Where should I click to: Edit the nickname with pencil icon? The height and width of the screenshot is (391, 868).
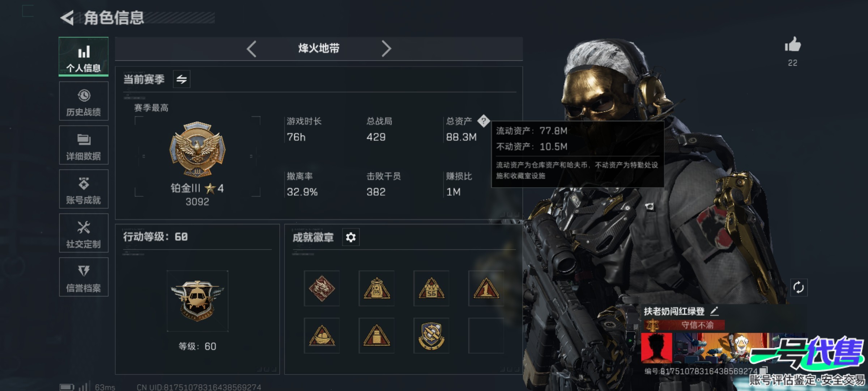click(x=714, y=311)
